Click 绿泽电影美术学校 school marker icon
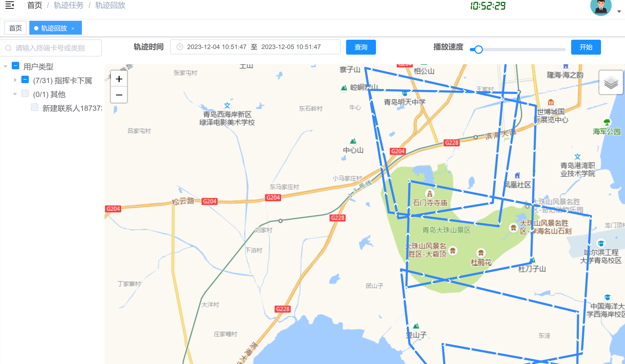The height and width of the screenshot is (364, 625). pos(227,106)
